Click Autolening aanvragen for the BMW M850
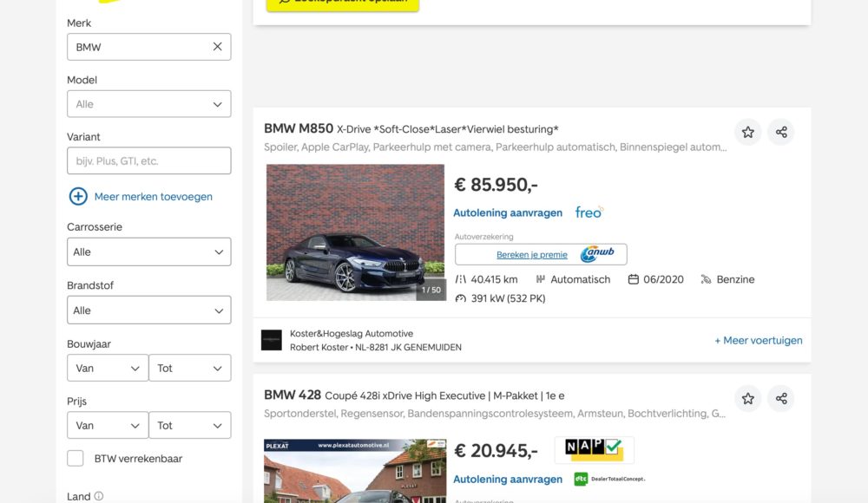The image size is (868, 503). pyautogui.click(x=507, y=212)
